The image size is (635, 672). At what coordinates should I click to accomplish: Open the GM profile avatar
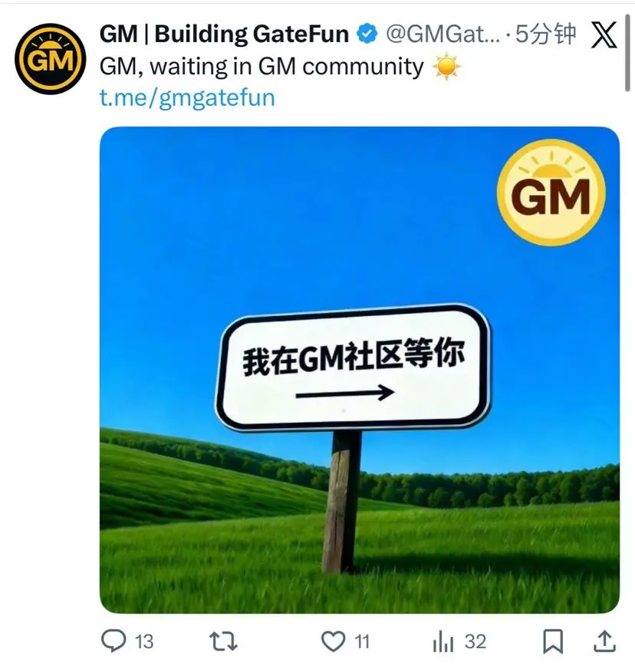coord(50,59)
